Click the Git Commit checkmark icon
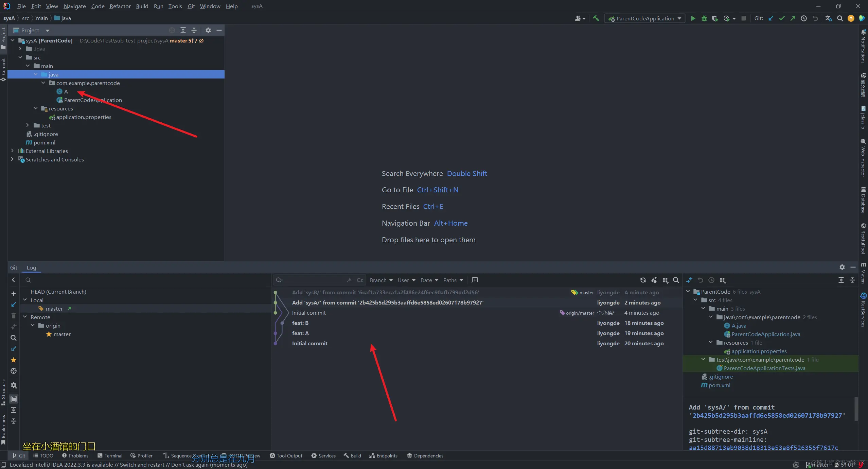Viewport: 868px width, 469px height. tap(782, 18)
